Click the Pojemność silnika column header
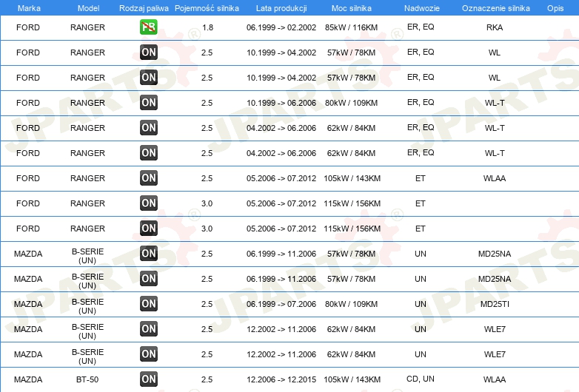The width and height of the screenshot is (579, 392). (x=207, y=8)
